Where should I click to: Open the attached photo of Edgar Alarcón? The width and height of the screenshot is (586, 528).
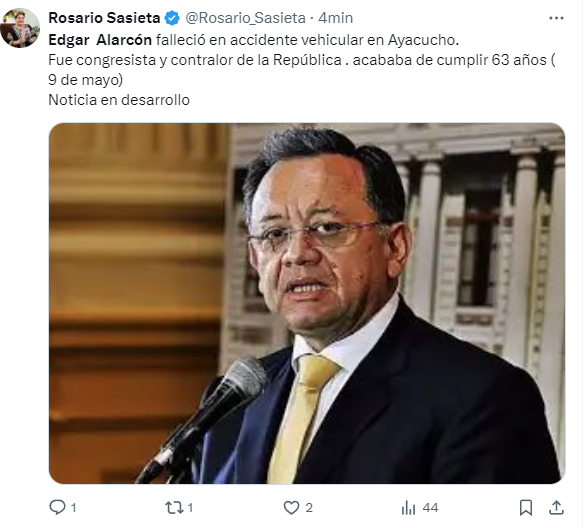(x=307, y=303)
